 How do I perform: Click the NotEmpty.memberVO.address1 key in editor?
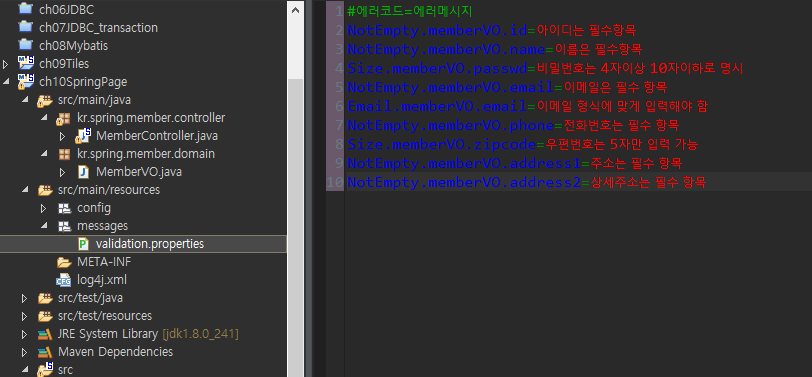click(463, 163)
